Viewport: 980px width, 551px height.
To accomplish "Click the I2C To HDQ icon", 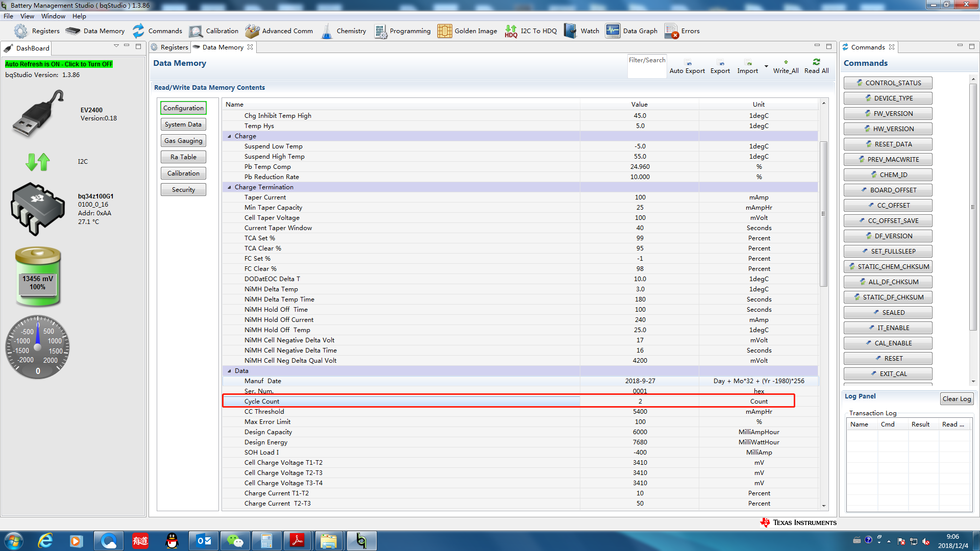I will click(x=511, y=31).
